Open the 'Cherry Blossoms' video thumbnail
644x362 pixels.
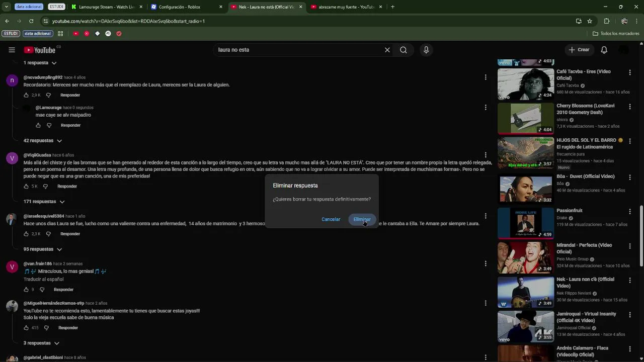[x=525, y=118]
